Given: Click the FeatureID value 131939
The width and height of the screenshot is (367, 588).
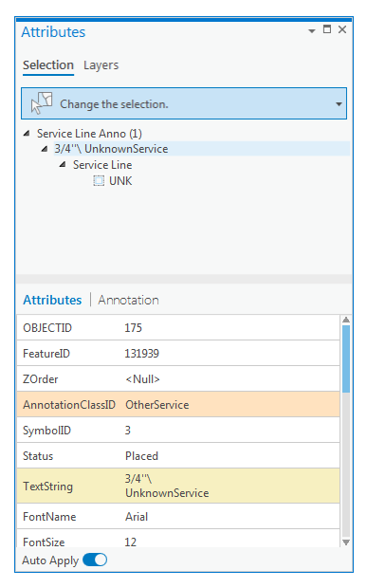Looking at the screenshot, I should pyautogui.click(x=141, y=353).
